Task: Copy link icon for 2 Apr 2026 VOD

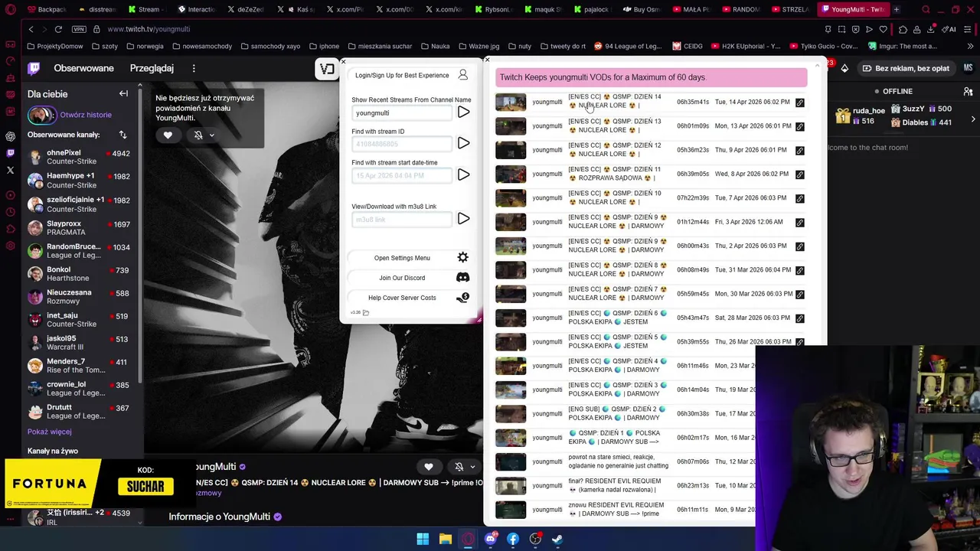Action: tap(799, 246)
